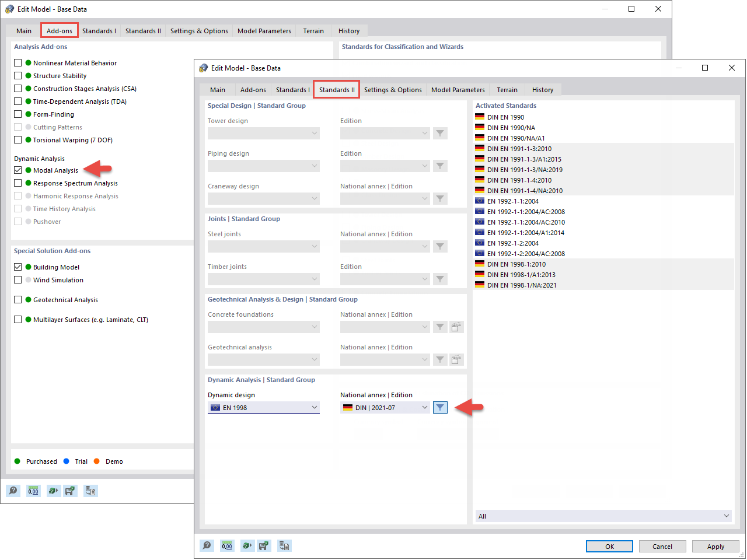Click the filter icon in Craneway design row
This screenshot has height=560, width=747.
pyautogui.click(x=440, y=199)
